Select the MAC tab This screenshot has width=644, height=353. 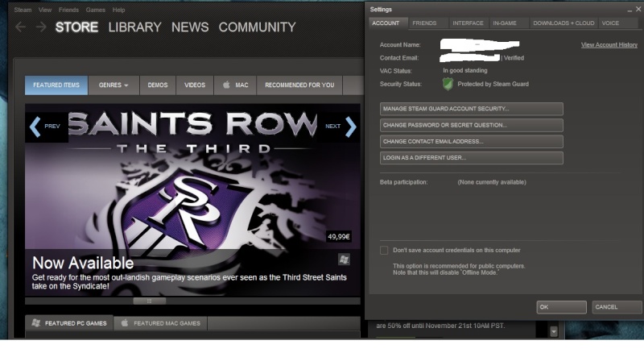(x=235, y=85)
